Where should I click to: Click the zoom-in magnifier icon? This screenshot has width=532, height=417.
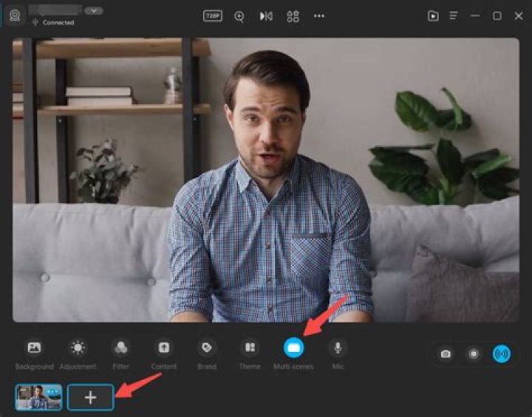(239, 16)
